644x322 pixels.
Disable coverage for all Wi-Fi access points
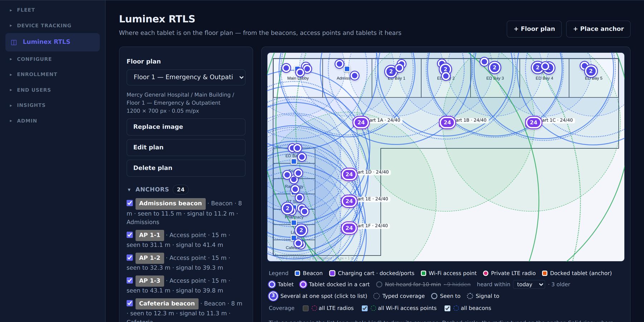click(365, 308)
